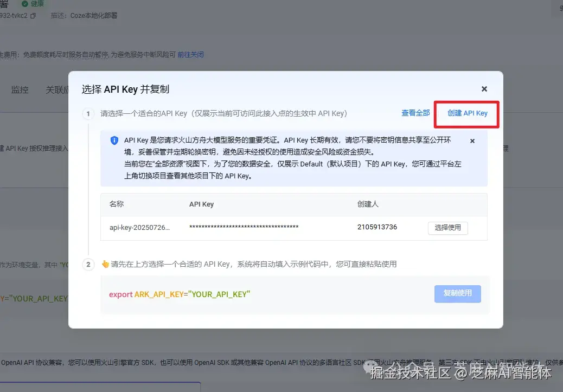Click the export ARK_API_KEY code snippet

point(179,294)
